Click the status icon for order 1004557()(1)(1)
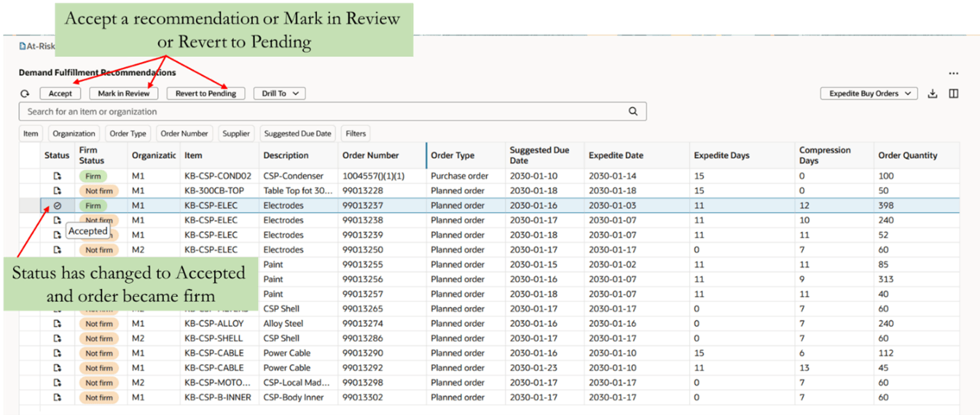 [x=58, y=176]
